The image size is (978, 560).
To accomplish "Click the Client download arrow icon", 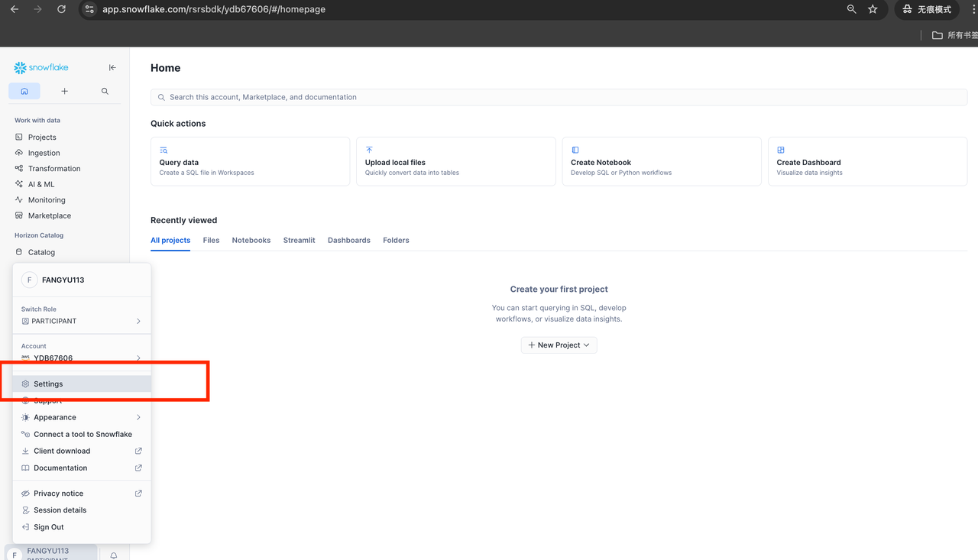I will point(25,451).
